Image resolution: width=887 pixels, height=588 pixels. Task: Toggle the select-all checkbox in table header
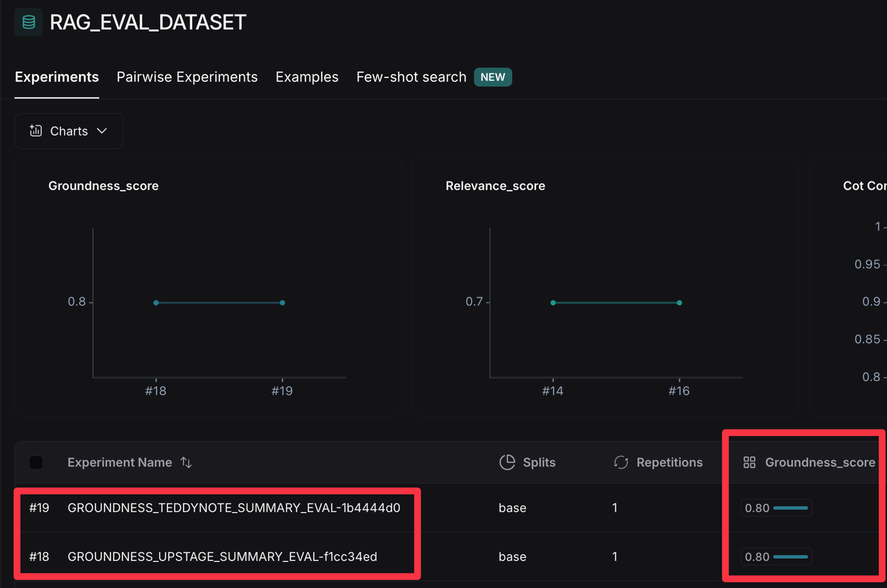pos(36,462)
